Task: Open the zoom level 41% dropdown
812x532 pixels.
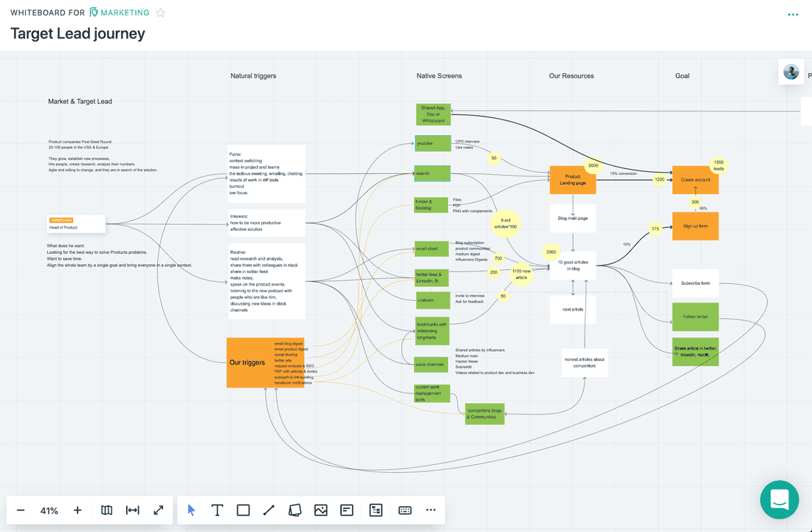Action: 49,510
